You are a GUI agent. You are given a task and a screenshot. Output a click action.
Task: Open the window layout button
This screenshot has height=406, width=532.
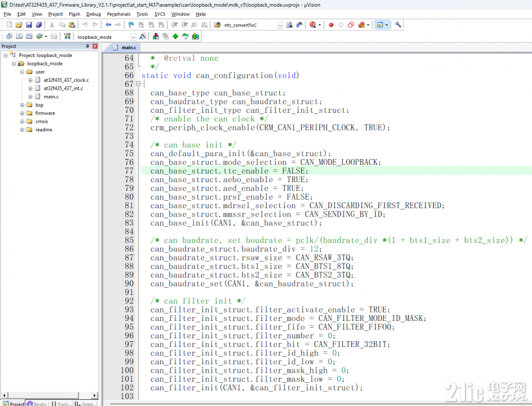pos(380,25)
